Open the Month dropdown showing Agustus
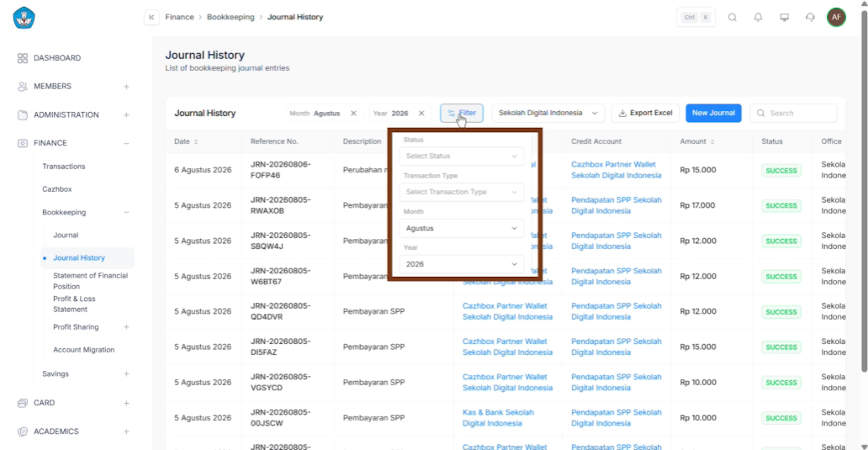868x450 pixels. coord(462,228)
